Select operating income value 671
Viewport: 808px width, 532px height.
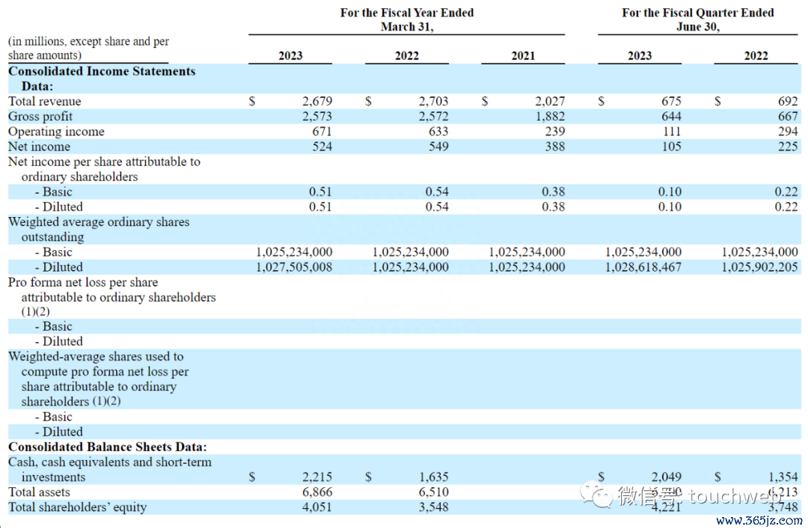click(x=322, y=132)
